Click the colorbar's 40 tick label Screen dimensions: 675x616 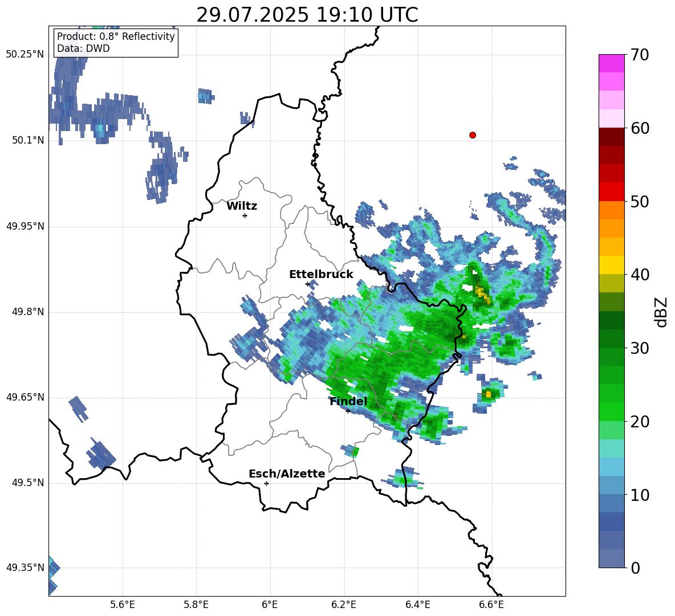click(x=640, y=275)
